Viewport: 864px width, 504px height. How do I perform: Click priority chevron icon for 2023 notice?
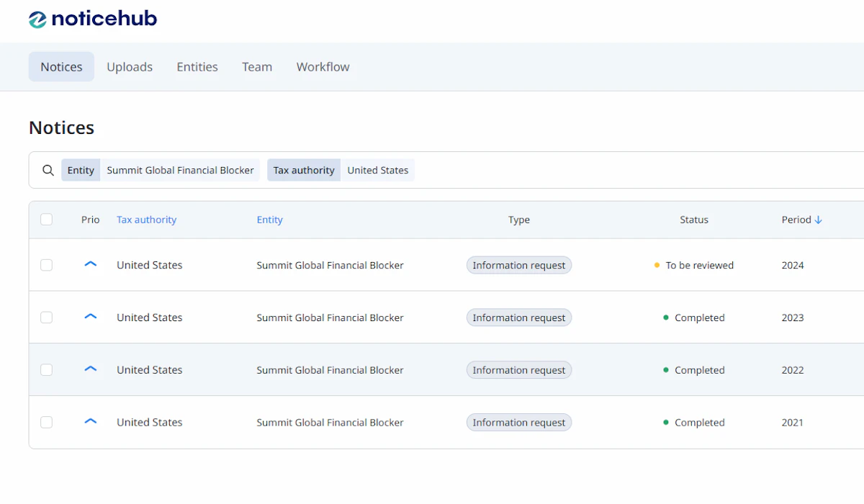[90, 317]
